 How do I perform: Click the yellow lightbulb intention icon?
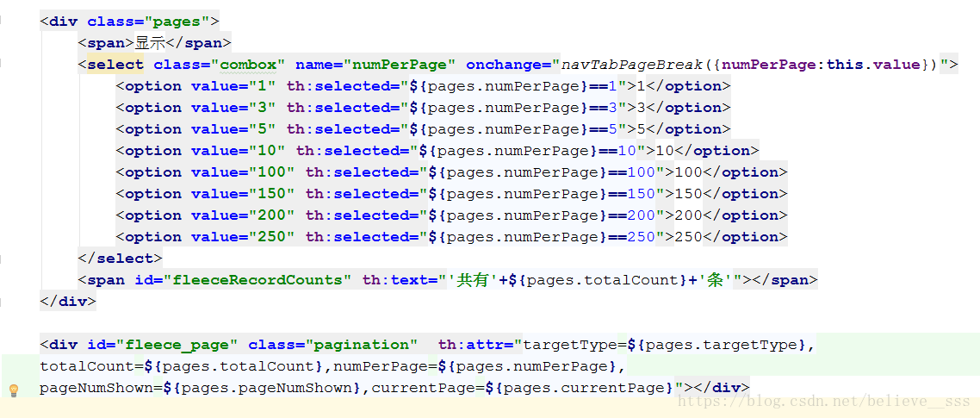pyautogui.click(x=13, y=390)
